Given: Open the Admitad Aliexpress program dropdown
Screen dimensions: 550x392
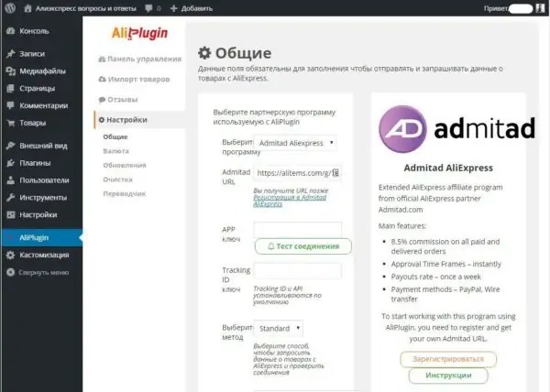Looking at the screenshot, I should [295, 143].
